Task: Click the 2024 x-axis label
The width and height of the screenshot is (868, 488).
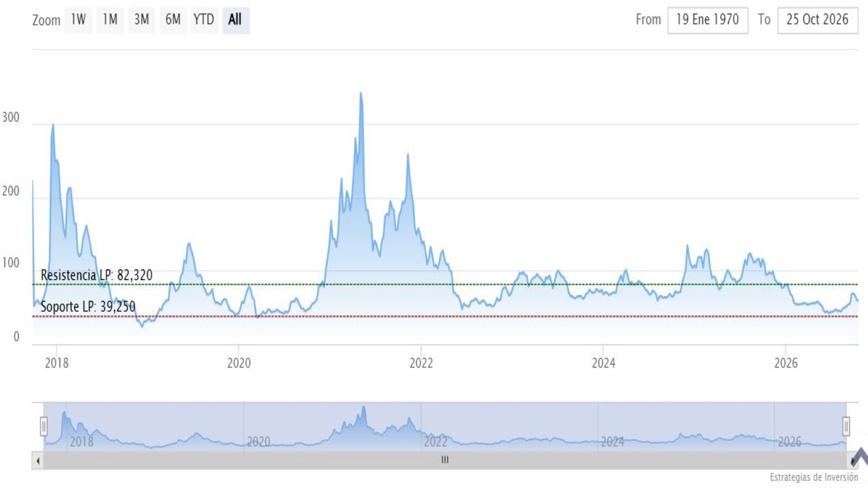Action: click(x=603, y=363)
